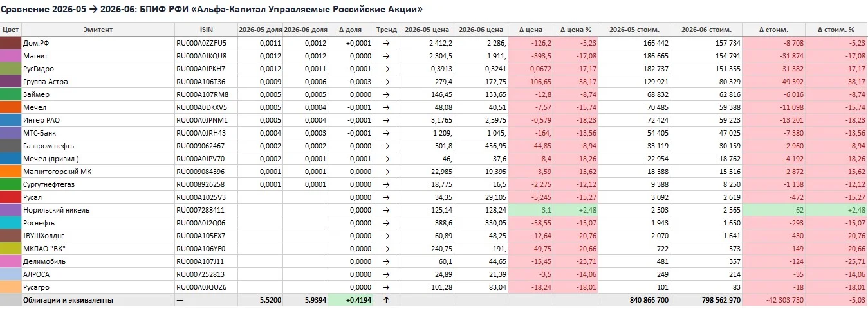Sort by the Эмитент column header
Screen dimensions: 868x309
pyautogui.click(x=98, y=30)
